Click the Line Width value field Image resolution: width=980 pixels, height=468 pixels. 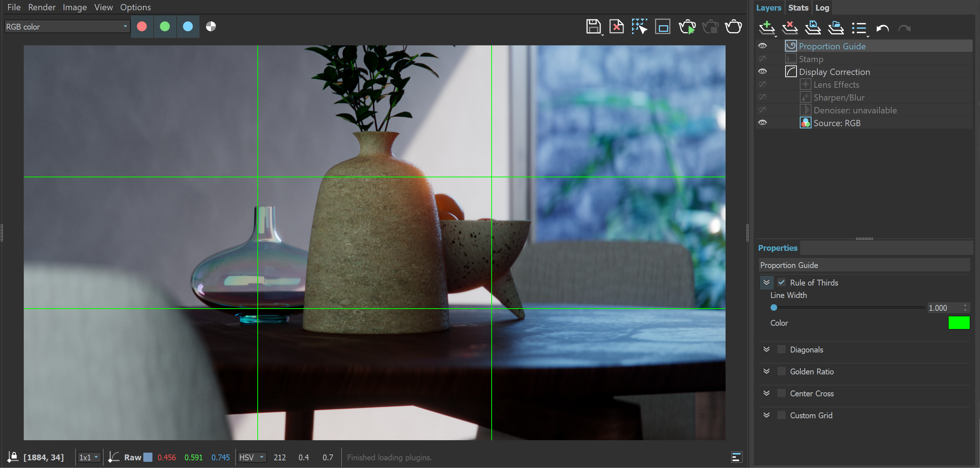pos(944,308)
